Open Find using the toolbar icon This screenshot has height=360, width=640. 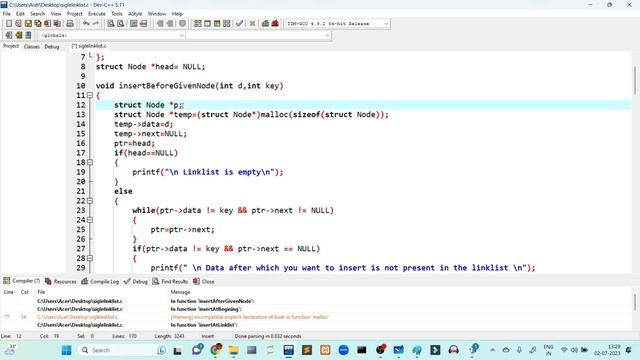pos(111,24)
